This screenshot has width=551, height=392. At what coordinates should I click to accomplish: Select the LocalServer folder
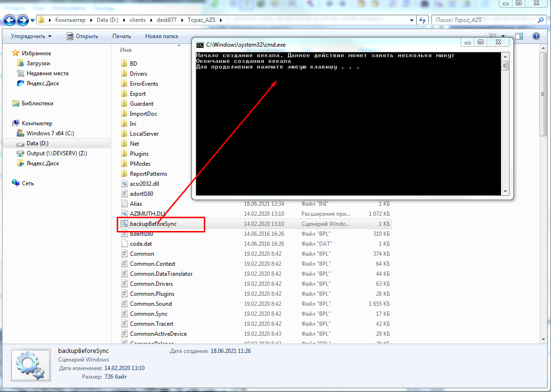[144, 134]
